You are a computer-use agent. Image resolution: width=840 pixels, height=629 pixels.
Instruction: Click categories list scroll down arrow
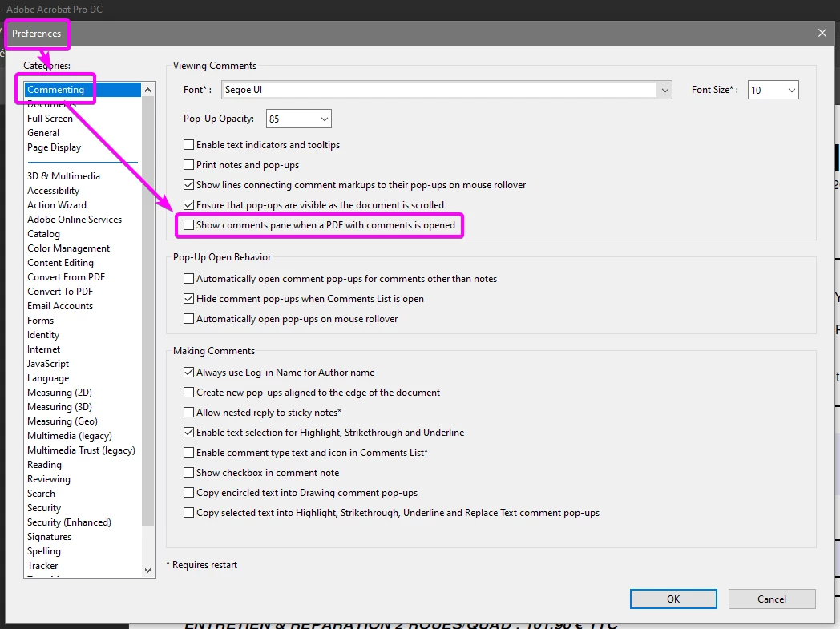tap(147, 571)
